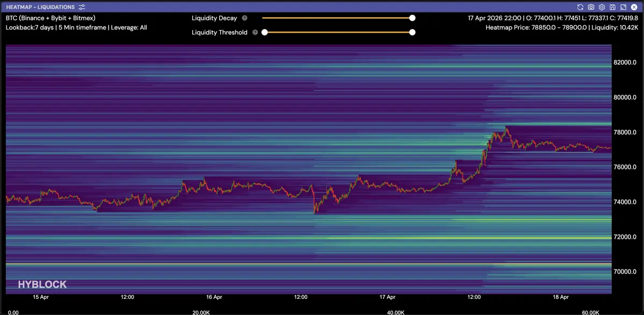
Task: Click the 17 Apr 2026 22:00 OHLC readout
Action: tap(553, 18)
